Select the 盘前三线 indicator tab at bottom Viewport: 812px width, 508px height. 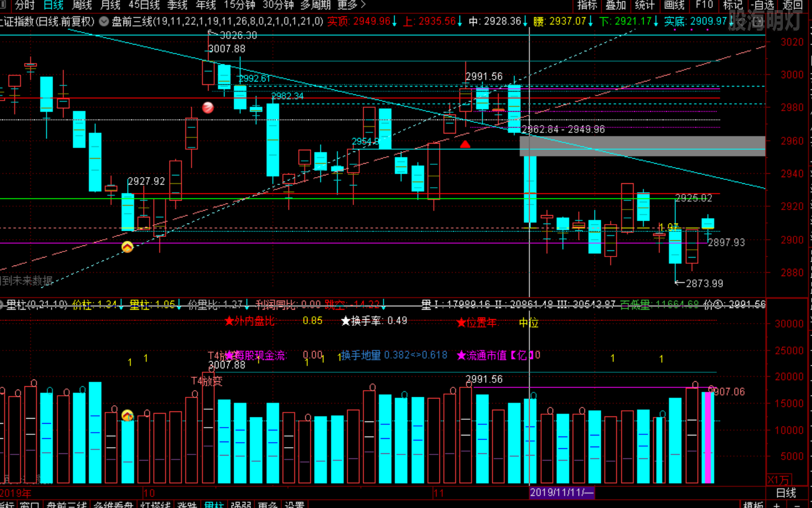67,505
